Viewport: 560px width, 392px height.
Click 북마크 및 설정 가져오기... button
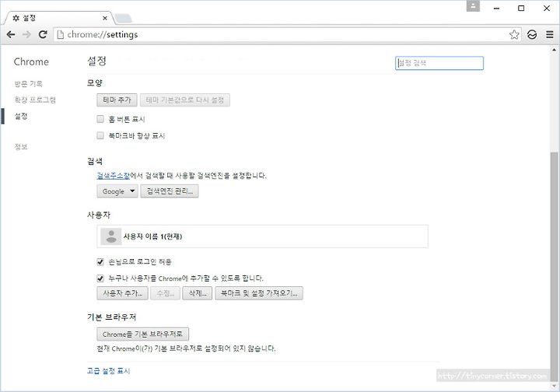[x=259, y=293]
